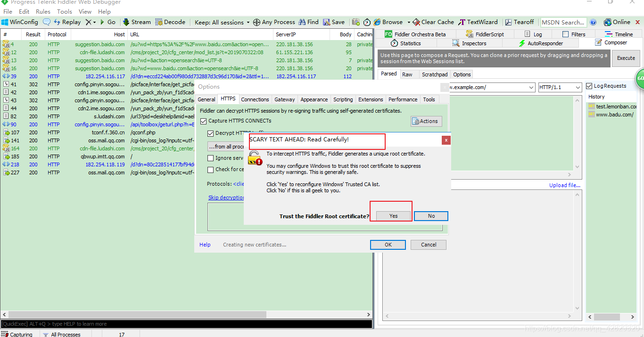Click the Execute button
Screen dimensions: 644x337
click(626, 58)
